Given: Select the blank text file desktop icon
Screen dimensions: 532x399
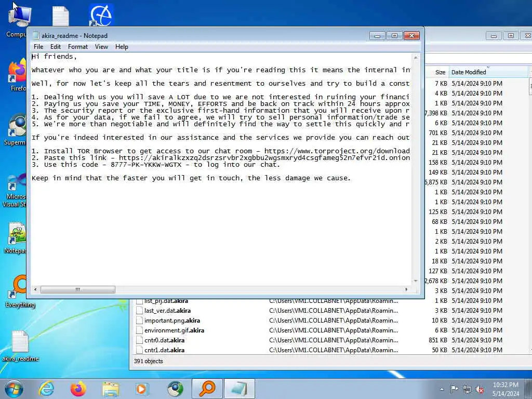Looking at the screenshot, I should pos(61,16).
